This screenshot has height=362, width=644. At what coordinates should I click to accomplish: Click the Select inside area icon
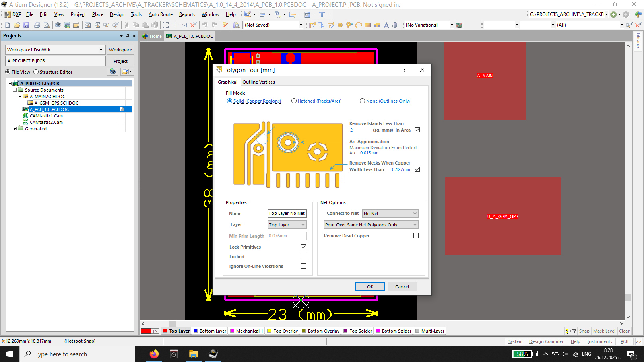(165, 25)
